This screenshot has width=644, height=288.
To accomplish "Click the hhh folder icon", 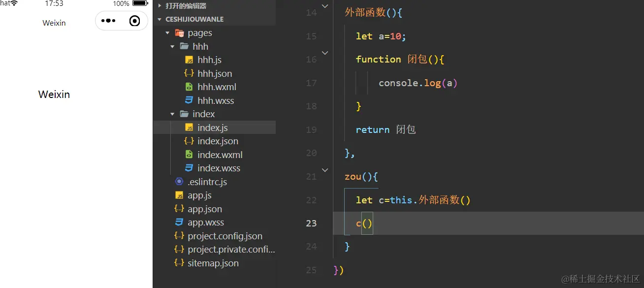I will (x=185, y=46).
